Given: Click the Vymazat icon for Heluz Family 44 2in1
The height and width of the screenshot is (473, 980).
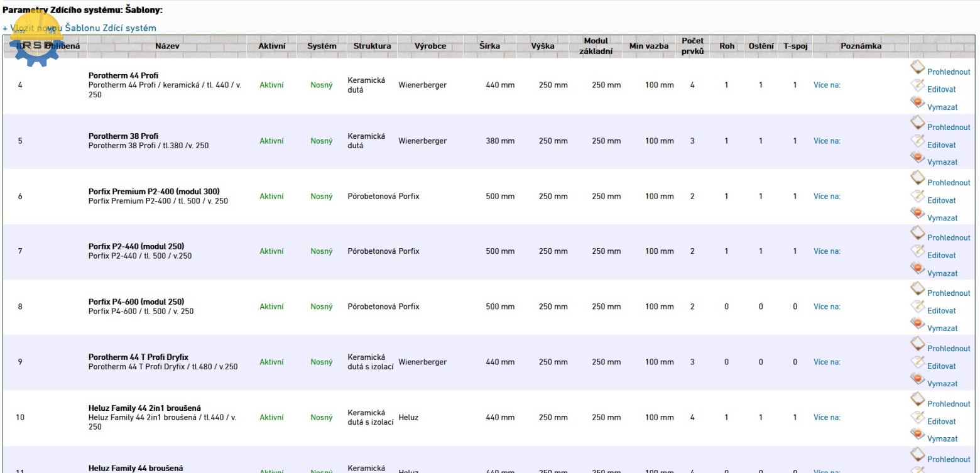Looking at the screenshot, I should tap(917, 435).
